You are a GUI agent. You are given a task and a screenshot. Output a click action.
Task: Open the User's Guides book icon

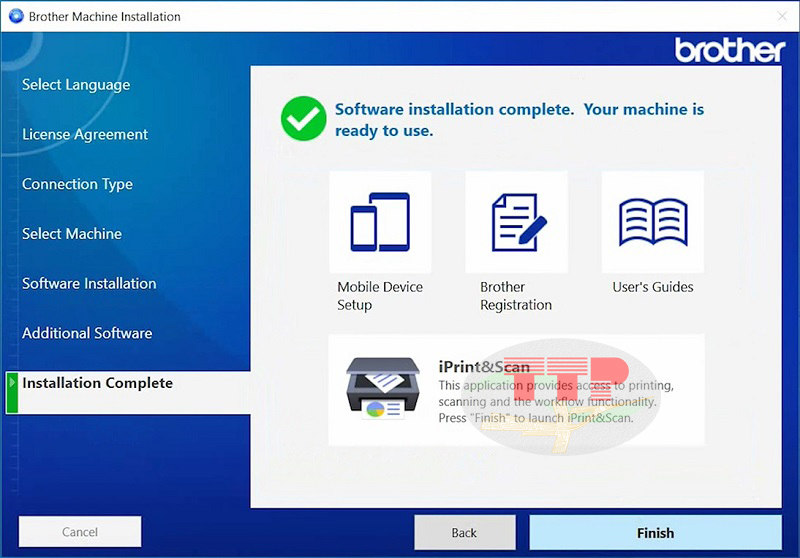tap(653, 222)
